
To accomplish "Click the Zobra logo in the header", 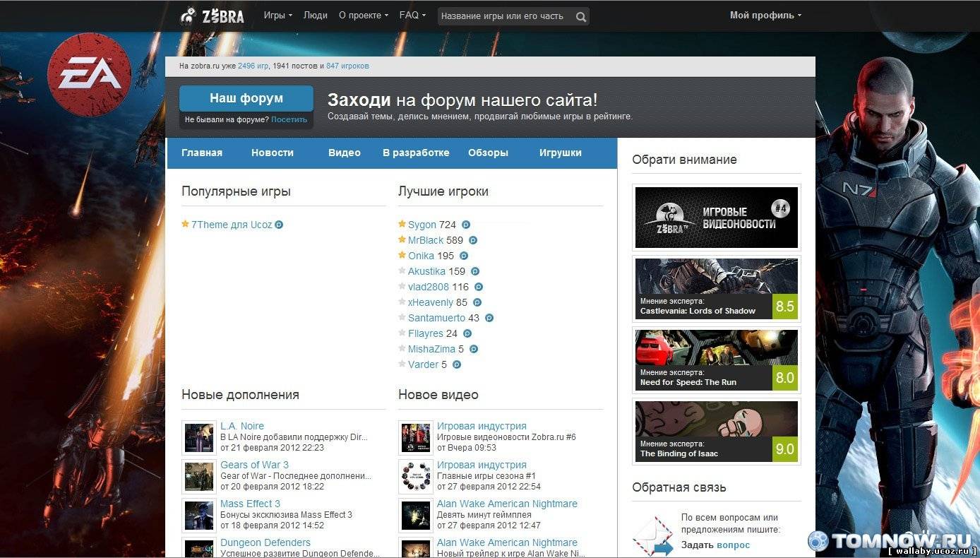I will click(212, 16).
